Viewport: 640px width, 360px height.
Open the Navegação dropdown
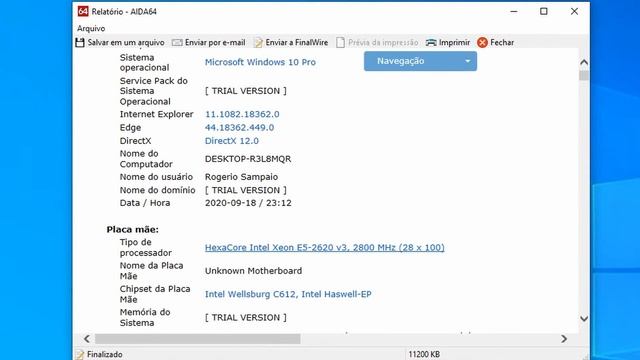point(420,61)
